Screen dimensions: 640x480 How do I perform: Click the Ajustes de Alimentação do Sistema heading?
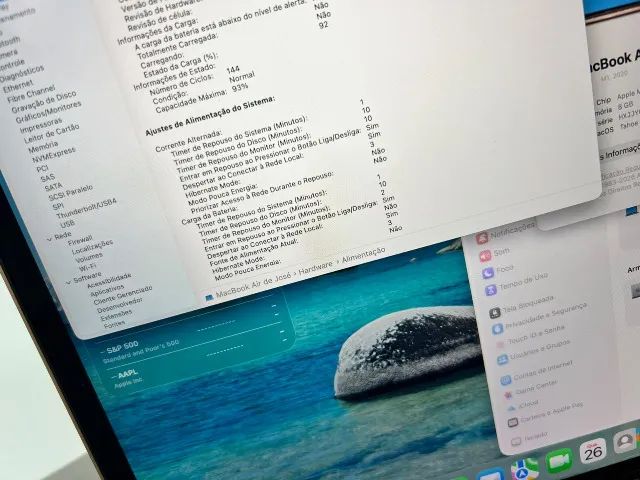point(211,116)
